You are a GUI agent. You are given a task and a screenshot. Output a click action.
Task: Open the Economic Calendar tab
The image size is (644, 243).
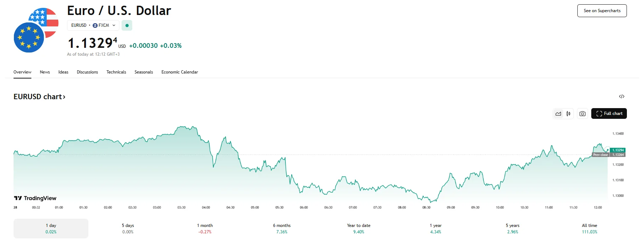(180, 72)
